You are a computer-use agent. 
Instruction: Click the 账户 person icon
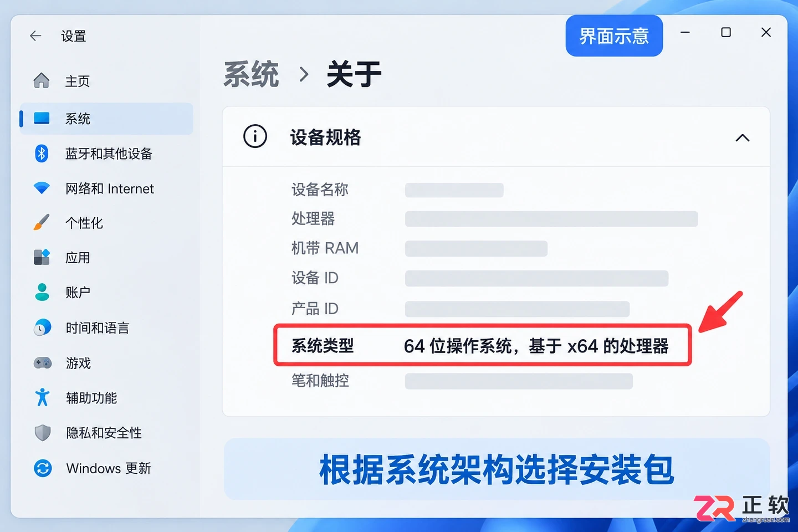(x=42, y=292)
